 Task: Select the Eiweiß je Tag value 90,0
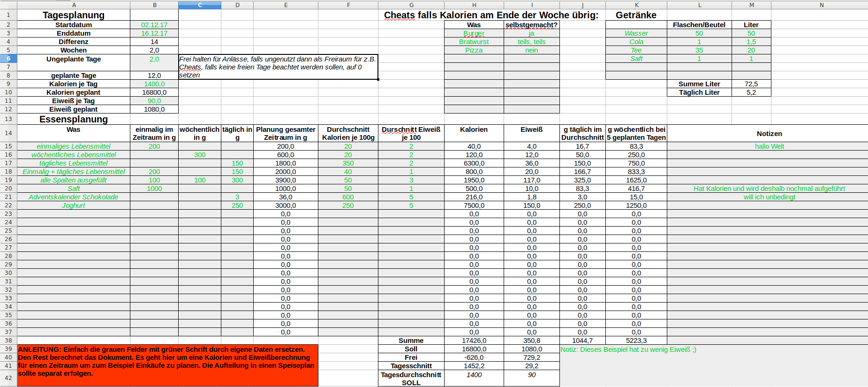coord(154,101)
